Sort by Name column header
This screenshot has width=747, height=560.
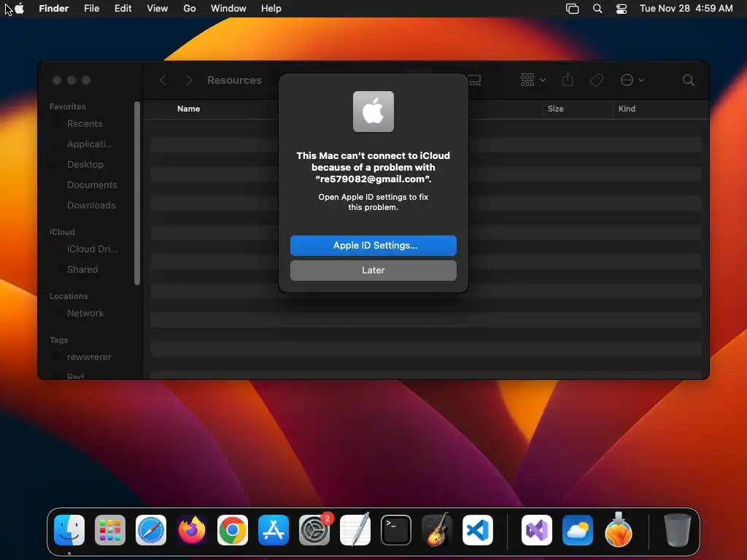pos(189,109)
